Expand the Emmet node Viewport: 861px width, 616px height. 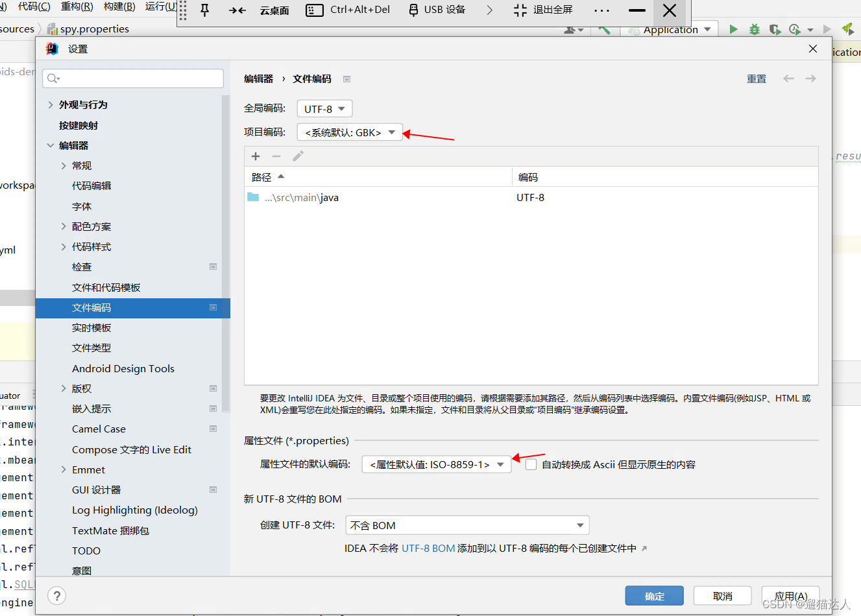[x=64, y=469]
